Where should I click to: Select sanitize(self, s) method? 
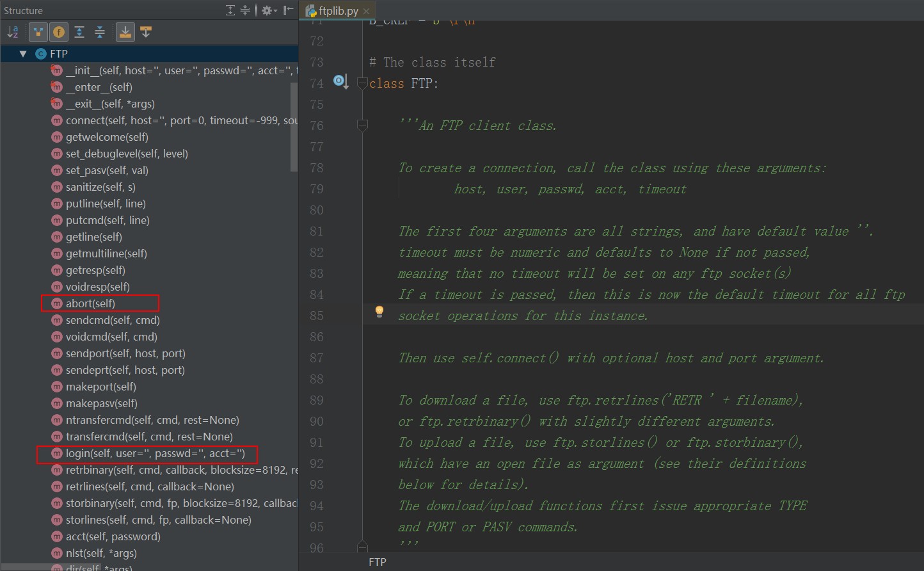[x=100, y=187]
